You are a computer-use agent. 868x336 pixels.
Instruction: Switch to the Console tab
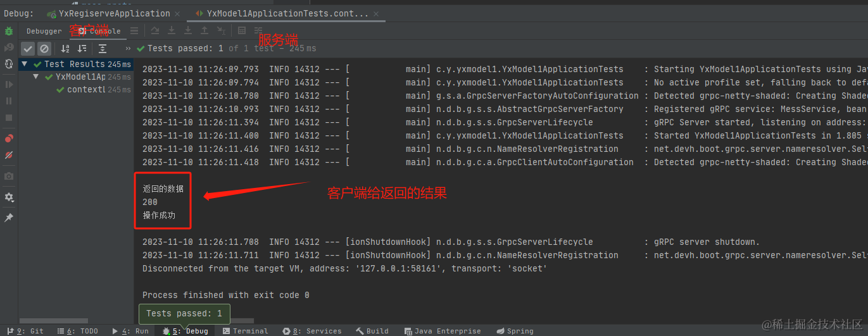99,31
